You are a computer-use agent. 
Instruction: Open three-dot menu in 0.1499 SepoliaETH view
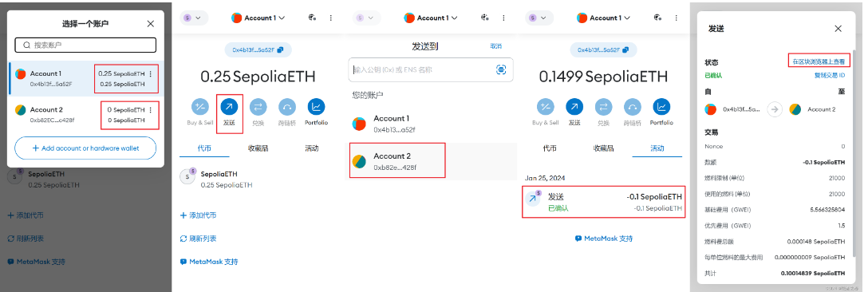coord(677,18)
